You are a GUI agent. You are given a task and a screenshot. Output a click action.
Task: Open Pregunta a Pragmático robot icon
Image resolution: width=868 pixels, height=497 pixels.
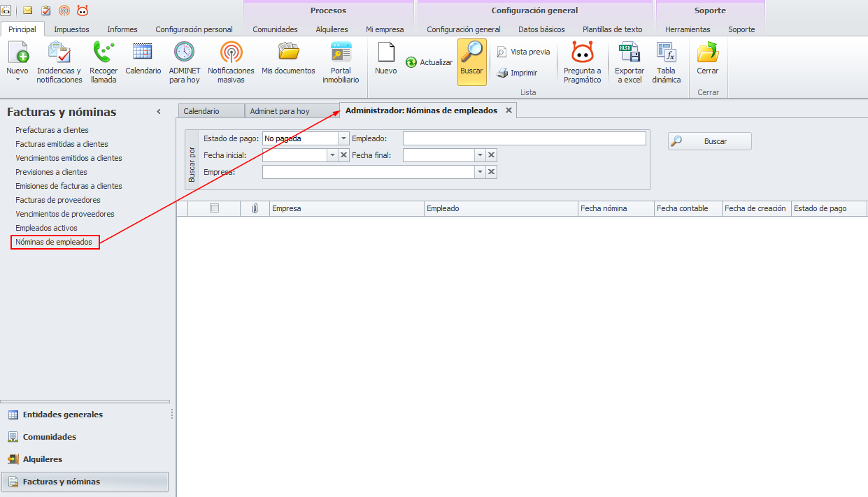[x=583, y=62]
